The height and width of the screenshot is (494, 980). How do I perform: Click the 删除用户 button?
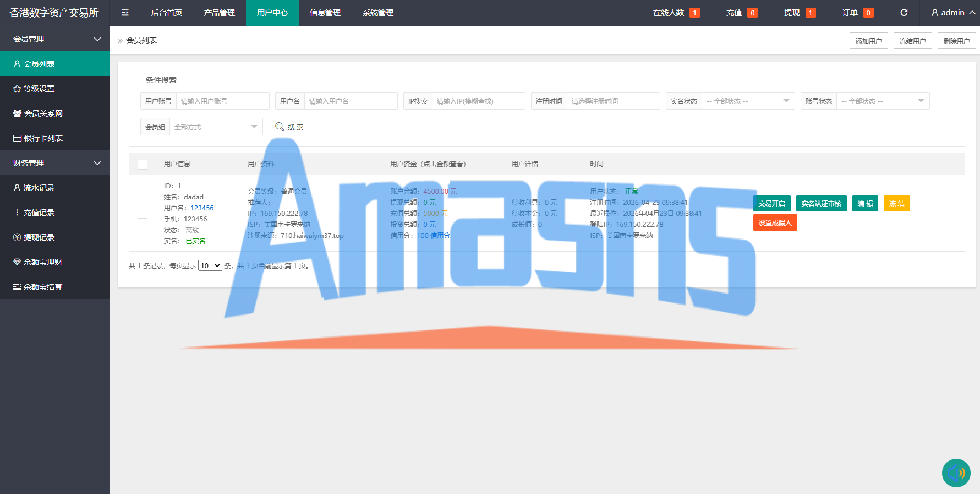pyautogui.click(x=957, y=41)
